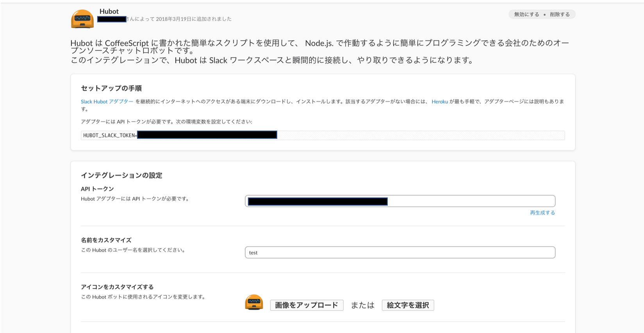Click the セットアップの手順 heading
The height and width of the screenshot is (333, 644).
pos(111,88)
